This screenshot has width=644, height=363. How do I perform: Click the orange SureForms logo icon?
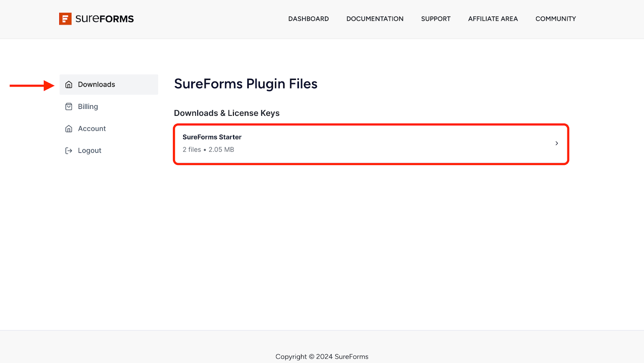[x=65, y=19]
